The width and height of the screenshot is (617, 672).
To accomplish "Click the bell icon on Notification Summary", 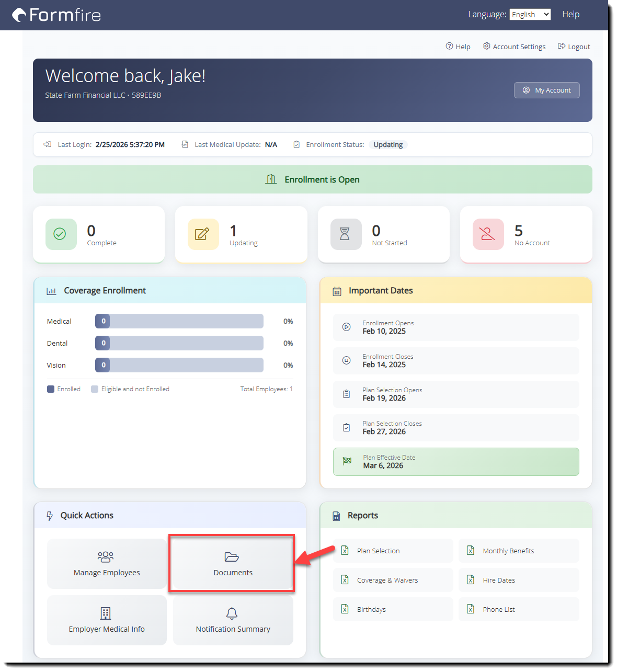I will pos(232,613).
